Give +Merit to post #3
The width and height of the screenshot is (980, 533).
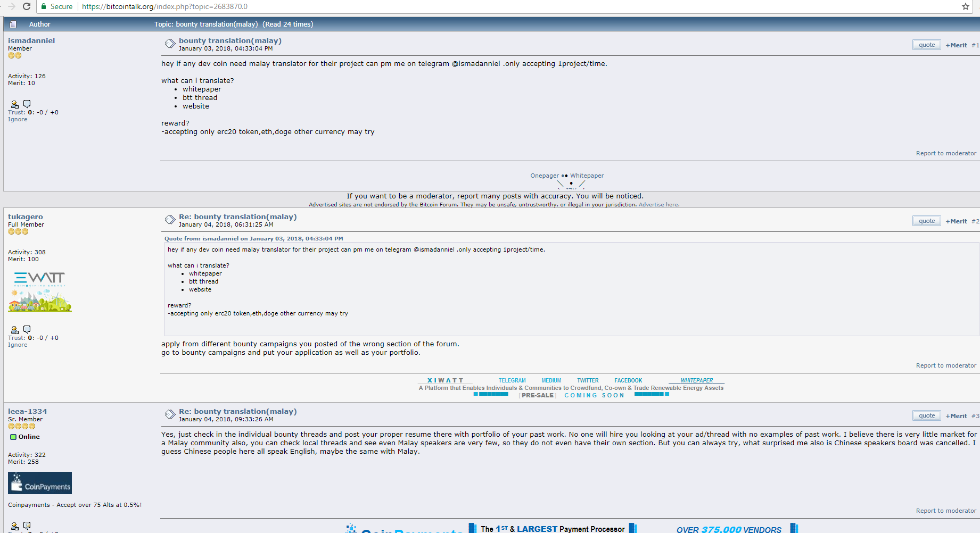click(956, 416)
